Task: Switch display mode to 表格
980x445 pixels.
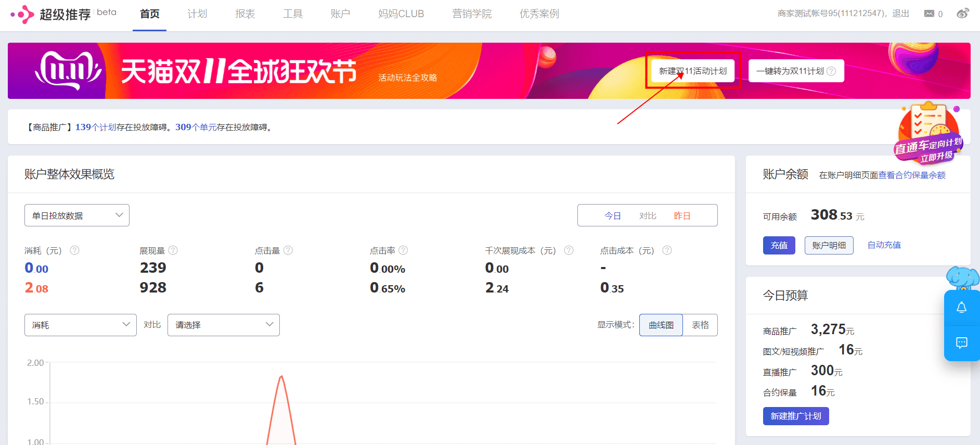Action: tap(700, 325)
